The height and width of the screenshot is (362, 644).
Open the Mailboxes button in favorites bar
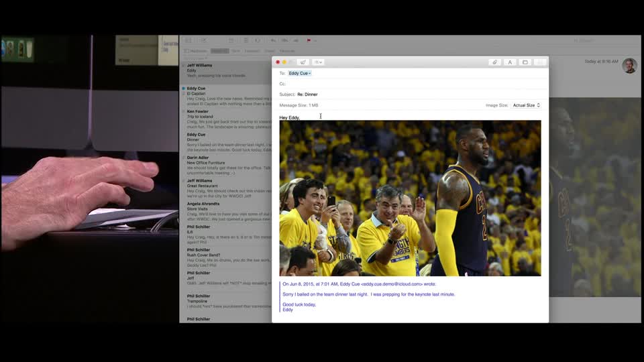coord(197,51)
